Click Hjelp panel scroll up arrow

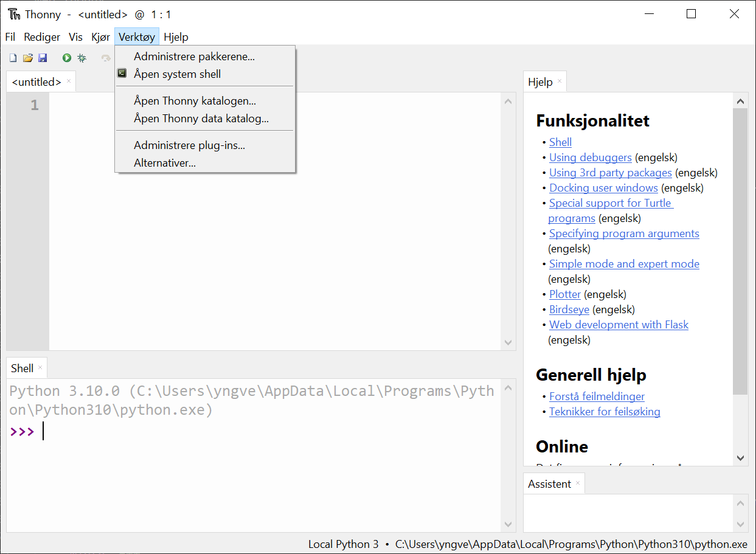[740, 102]
